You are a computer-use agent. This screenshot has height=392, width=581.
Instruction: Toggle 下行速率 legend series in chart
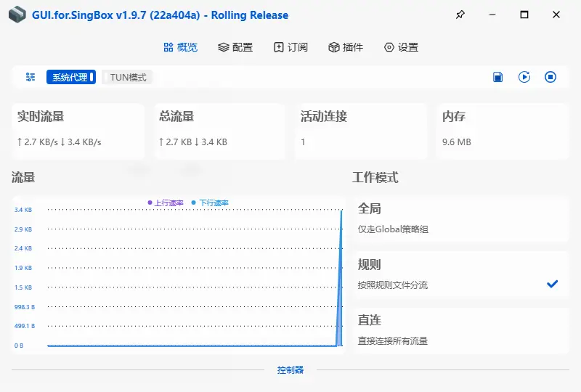pyautogui.click(x=210, y=203)
